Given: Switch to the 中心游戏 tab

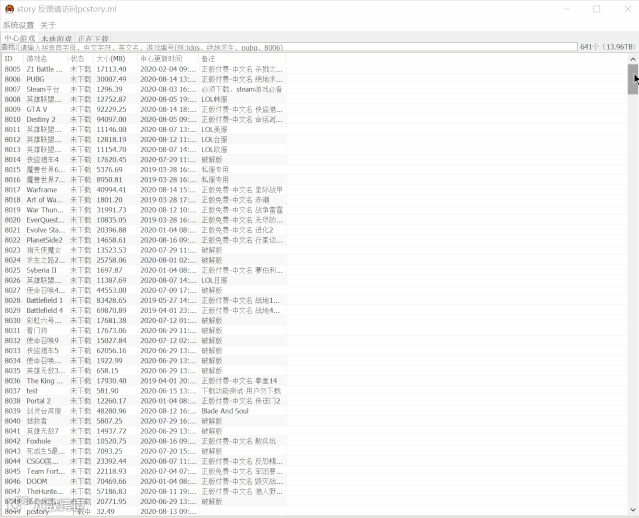Looking at the screenshot, I should 20,38.
